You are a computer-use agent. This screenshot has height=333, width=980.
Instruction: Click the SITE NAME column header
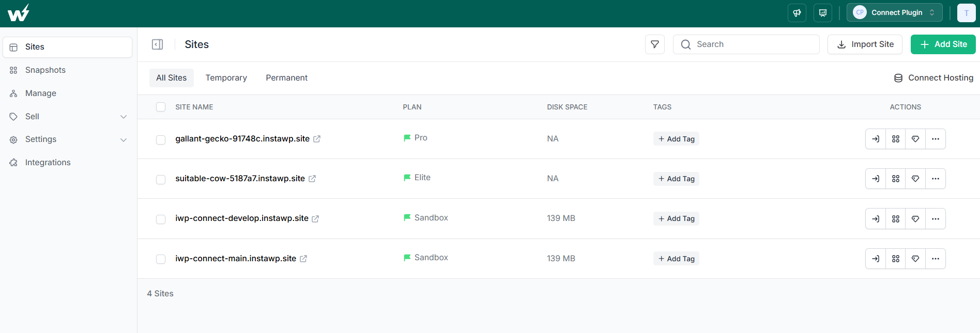pos(194,107)
